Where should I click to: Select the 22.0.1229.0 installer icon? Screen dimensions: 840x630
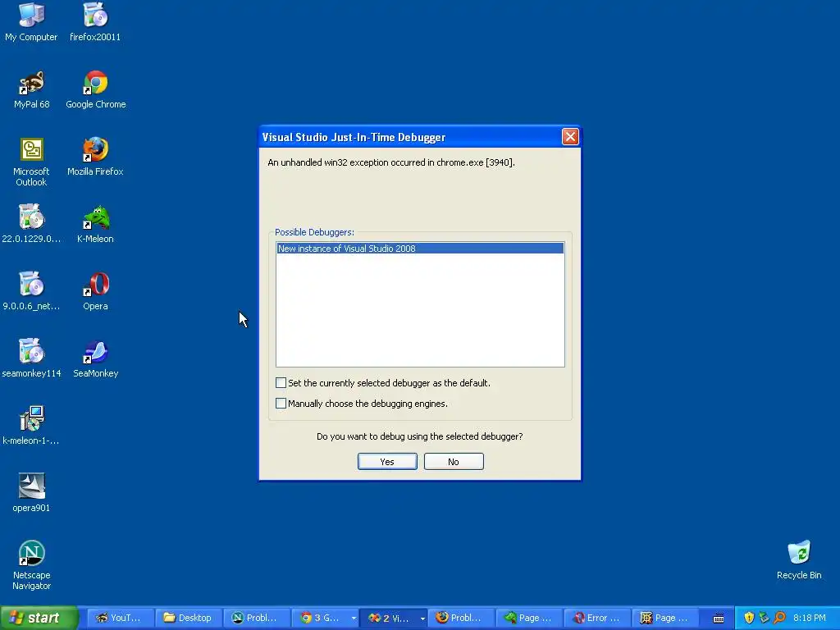click(31, 224)
